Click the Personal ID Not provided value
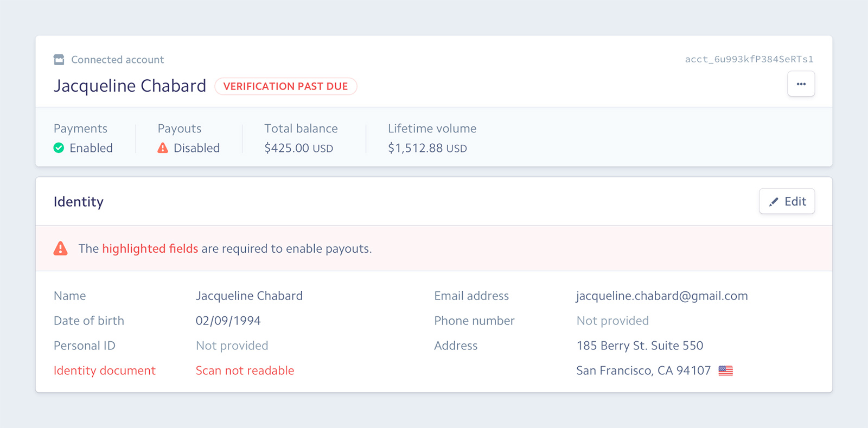868x428 pixels. 232,346
